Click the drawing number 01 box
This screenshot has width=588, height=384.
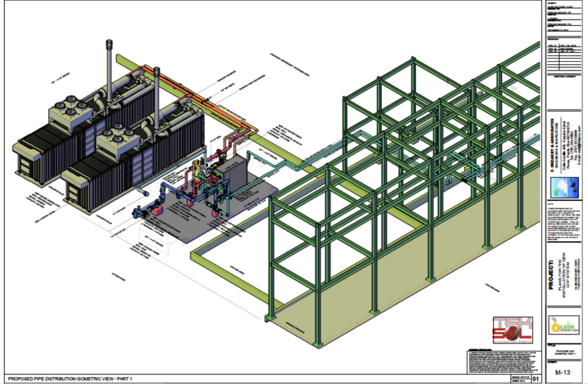pos(535,378)
